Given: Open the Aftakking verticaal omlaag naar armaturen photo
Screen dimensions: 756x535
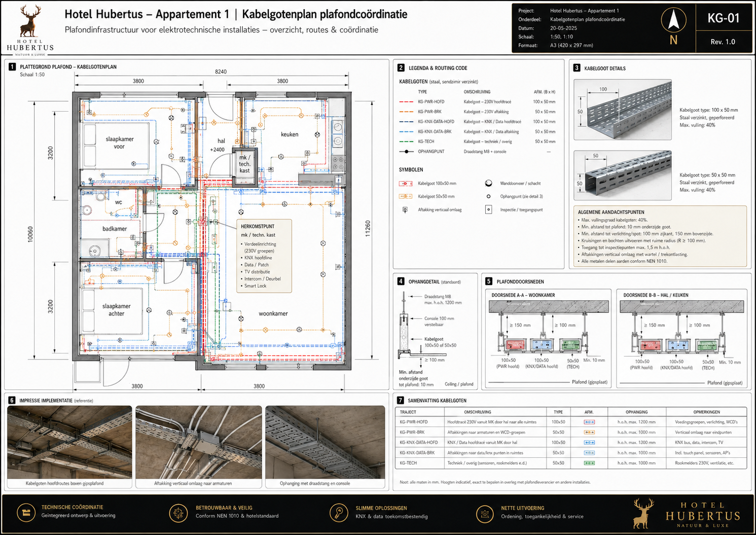Looking at the screenshot, I should point(199,442).
